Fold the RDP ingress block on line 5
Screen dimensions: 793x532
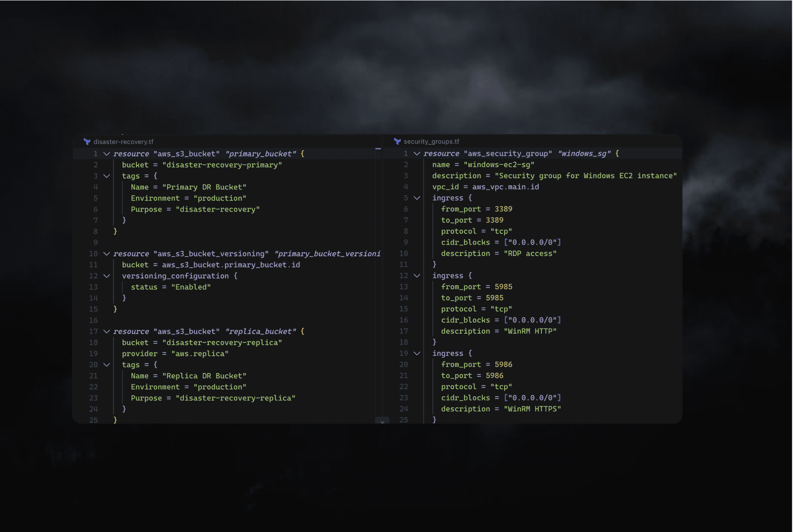coord(417,198)
